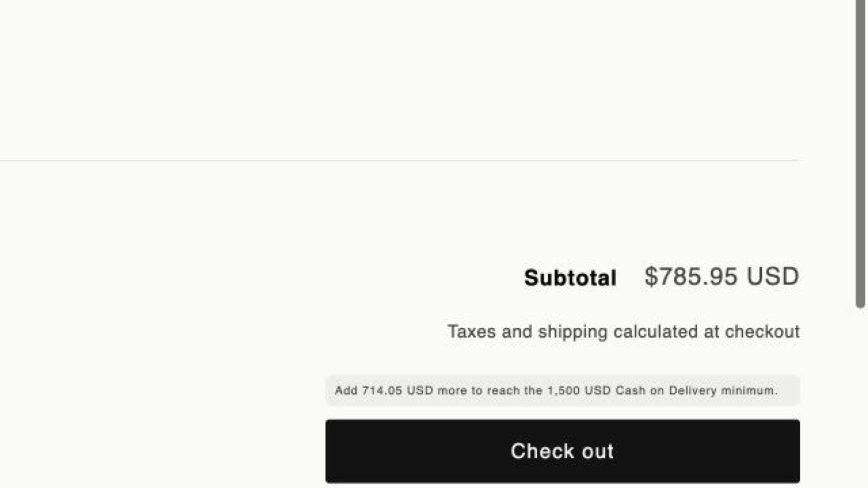
Task: Click the Cash on Delivery phrase
Action: 666,390
